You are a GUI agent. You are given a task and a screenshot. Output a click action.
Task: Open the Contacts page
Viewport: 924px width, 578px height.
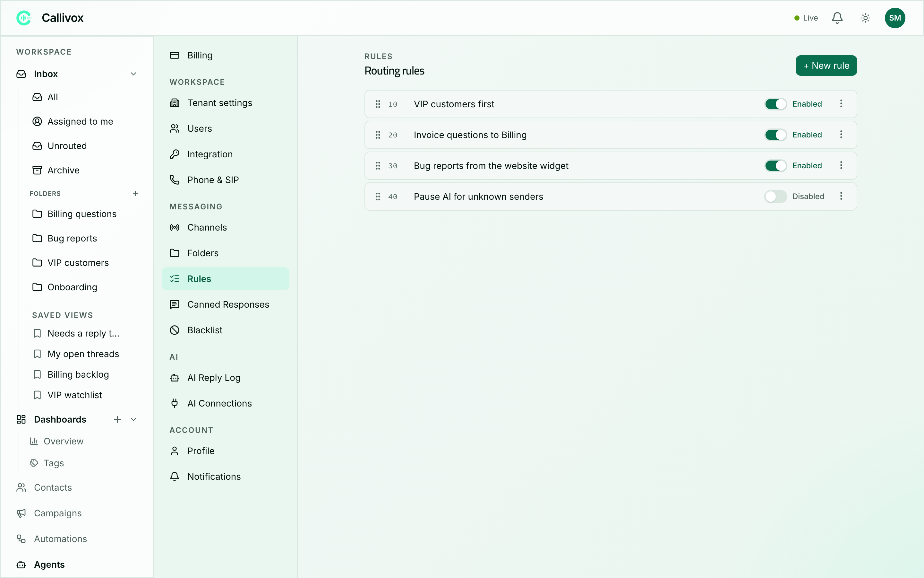tap(76, 487)
